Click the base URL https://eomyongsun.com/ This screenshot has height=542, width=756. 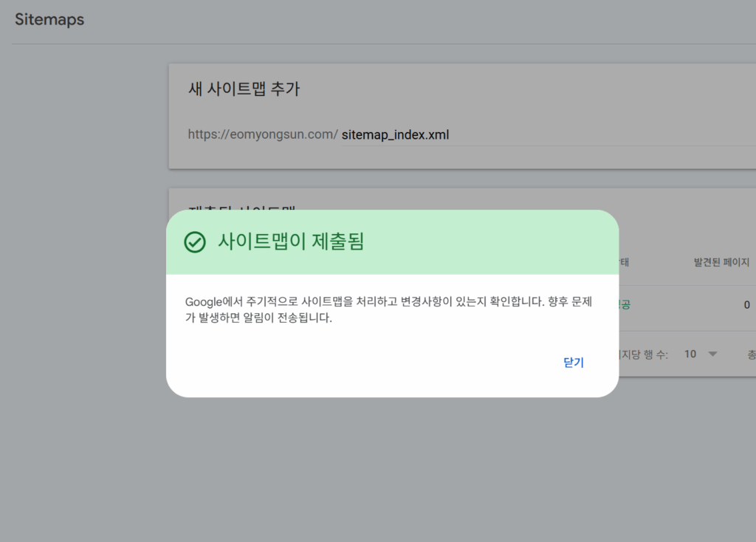262,134
